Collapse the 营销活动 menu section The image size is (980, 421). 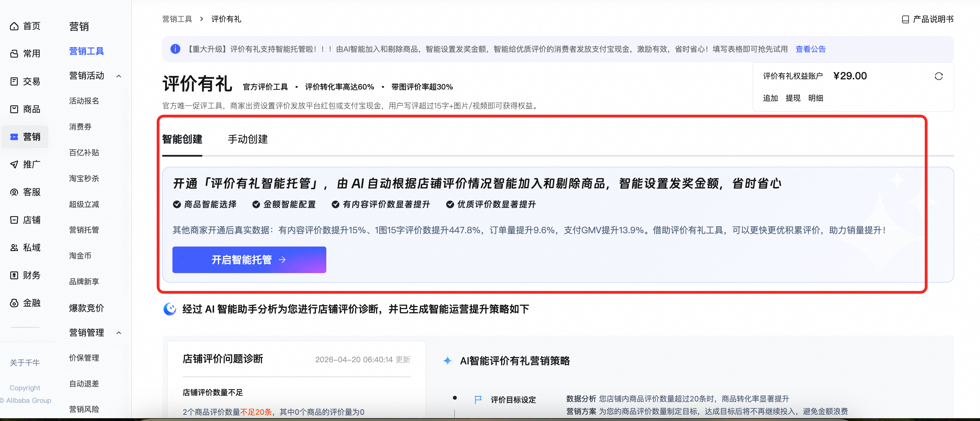click(x=119, y=76)
